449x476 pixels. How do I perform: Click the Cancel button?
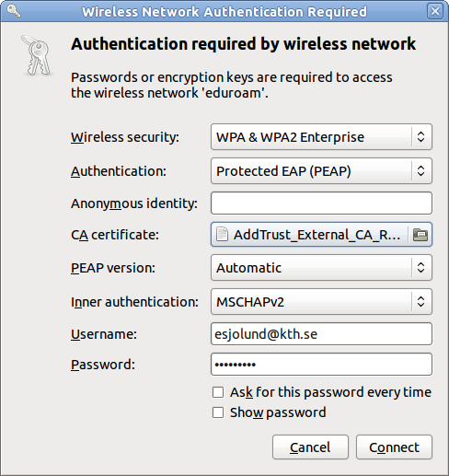(310, 447)
